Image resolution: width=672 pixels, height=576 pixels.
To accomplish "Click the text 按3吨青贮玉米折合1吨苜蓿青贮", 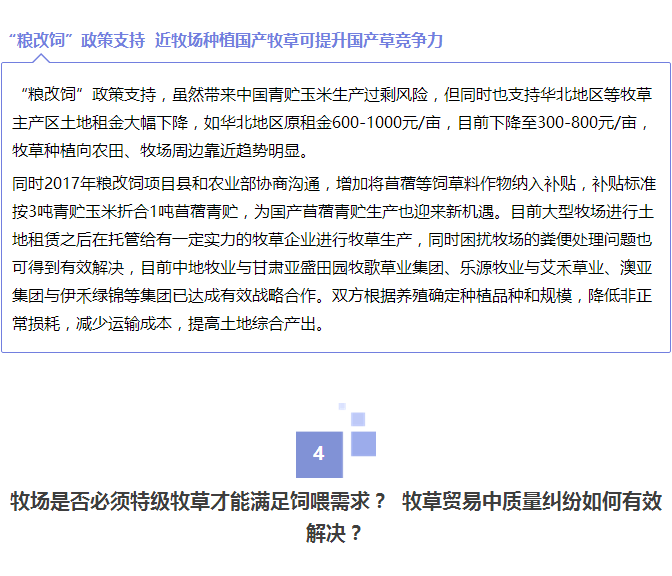I will (125, 211).
